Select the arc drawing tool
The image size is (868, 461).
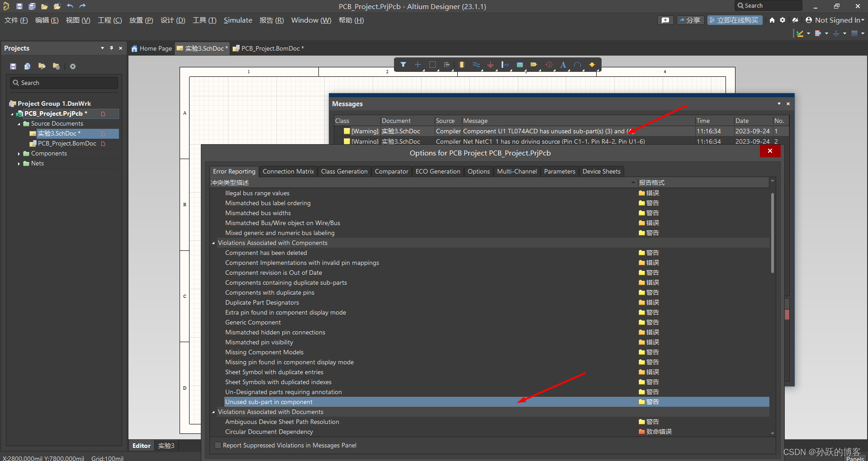coord(578,65)
